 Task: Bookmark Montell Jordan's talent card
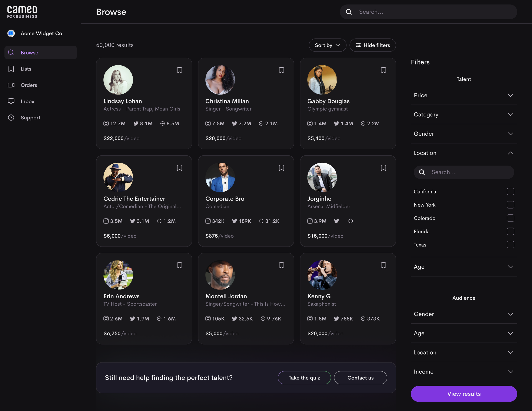[x=281, y=265]
